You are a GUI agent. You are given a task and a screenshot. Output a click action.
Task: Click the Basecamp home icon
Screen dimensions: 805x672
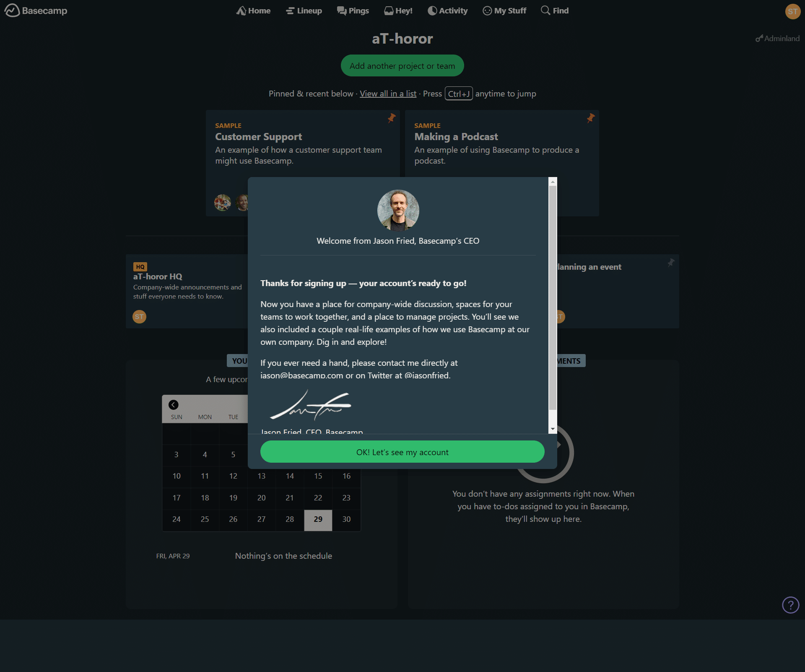13,10
